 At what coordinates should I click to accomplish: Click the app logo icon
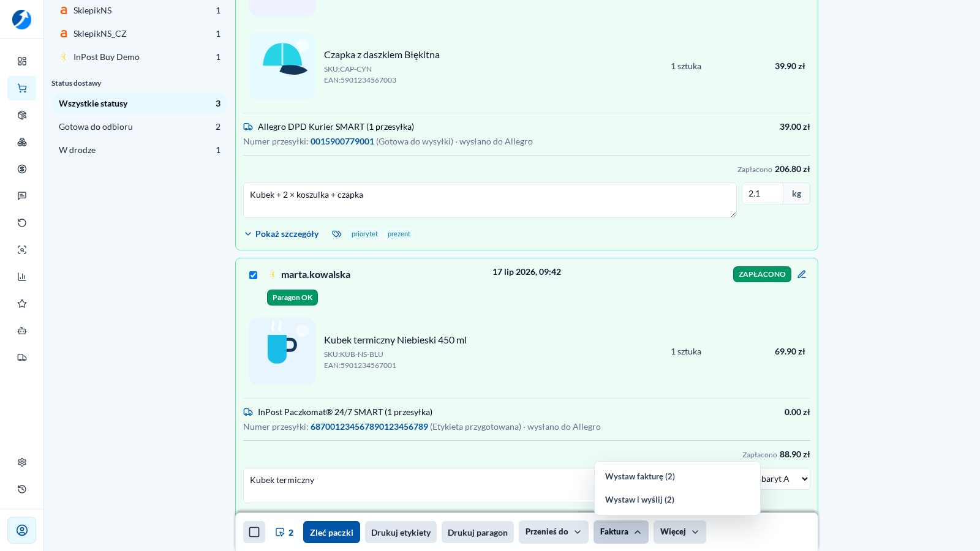(x=21, y=20)
